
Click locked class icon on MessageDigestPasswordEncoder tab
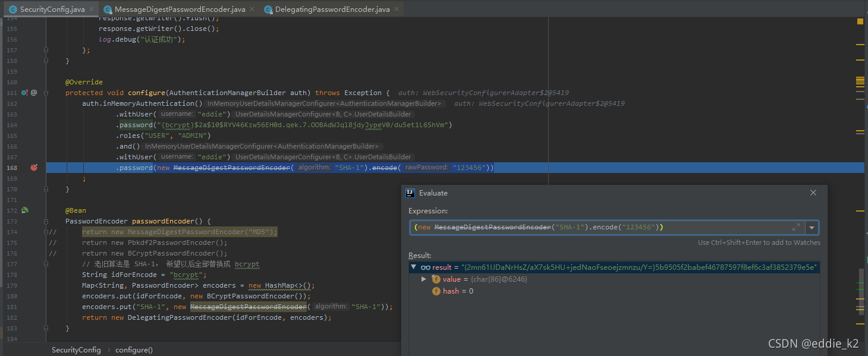[x=108, y=10]
